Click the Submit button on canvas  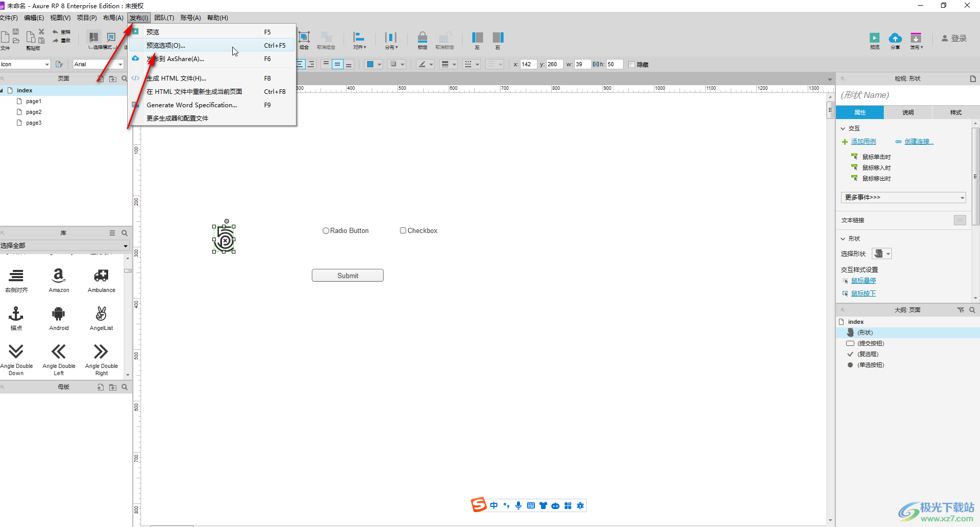(x=348, y=276)
